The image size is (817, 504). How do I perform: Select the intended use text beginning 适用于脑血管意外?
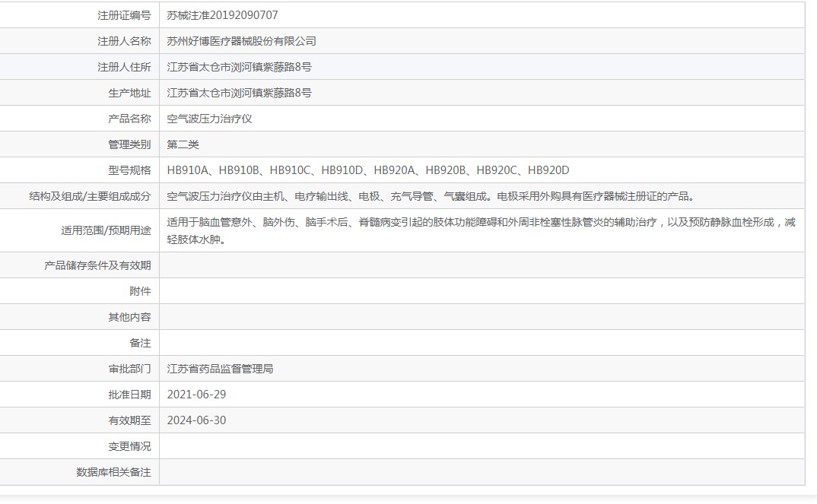482,230
